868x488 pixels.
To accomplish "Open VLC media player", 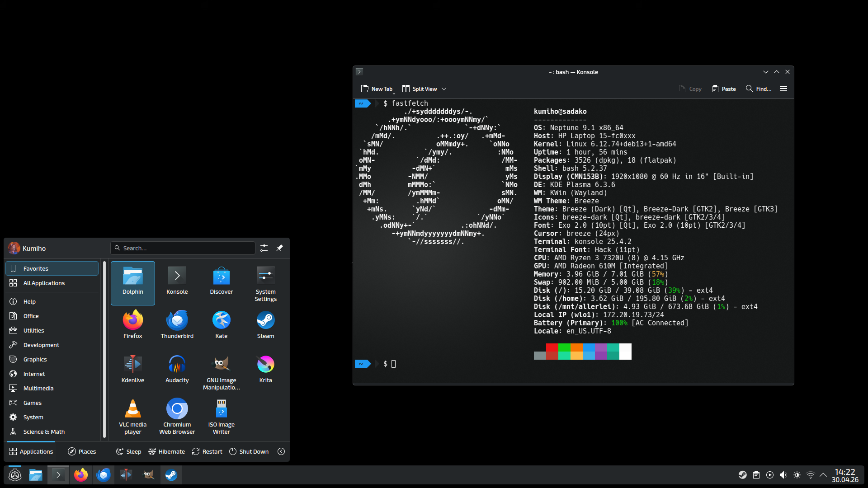I will click(132, 416).
